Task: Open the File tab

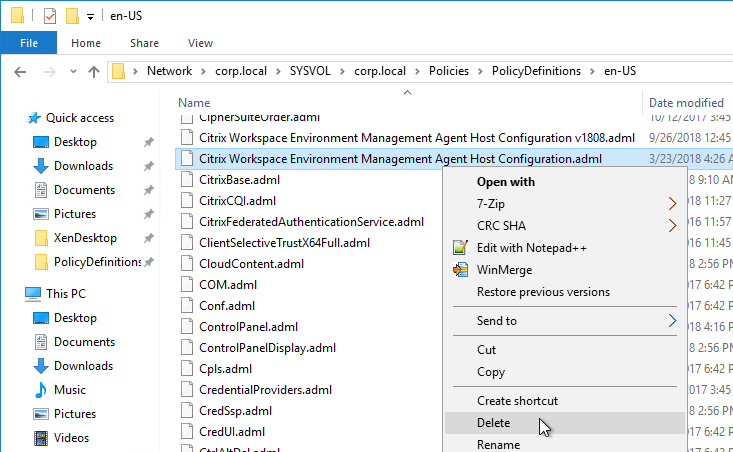Action: [x=29, y=43]
